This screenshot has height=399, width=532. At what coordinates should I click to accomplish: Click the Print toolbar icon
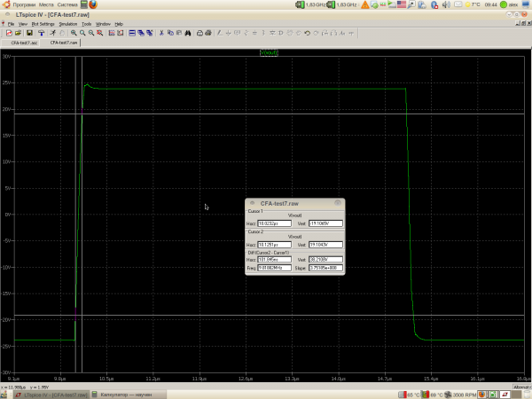(x=208, y=33)
